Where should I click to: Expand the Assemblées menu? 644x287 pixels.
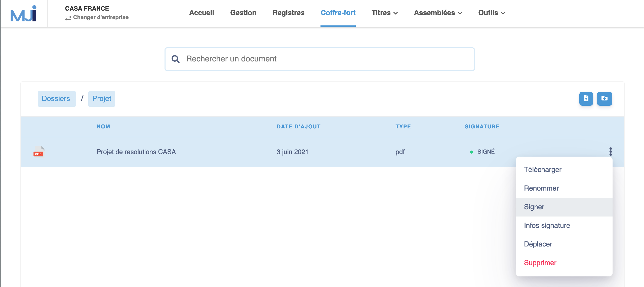[x=437, y=13]
